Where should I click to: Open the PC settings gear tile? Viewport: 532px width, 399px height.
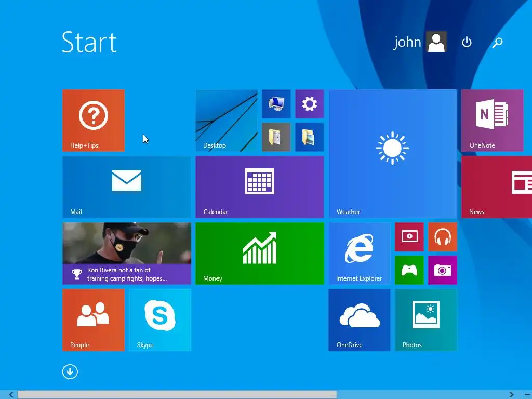(310, 104)
